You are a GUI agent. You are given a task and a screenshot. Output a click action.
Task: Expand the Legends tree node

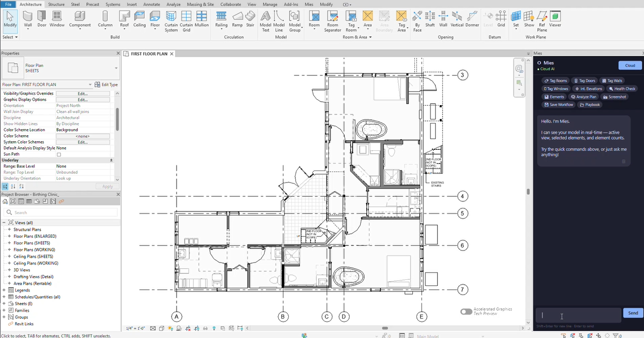[x=4, y=290]
